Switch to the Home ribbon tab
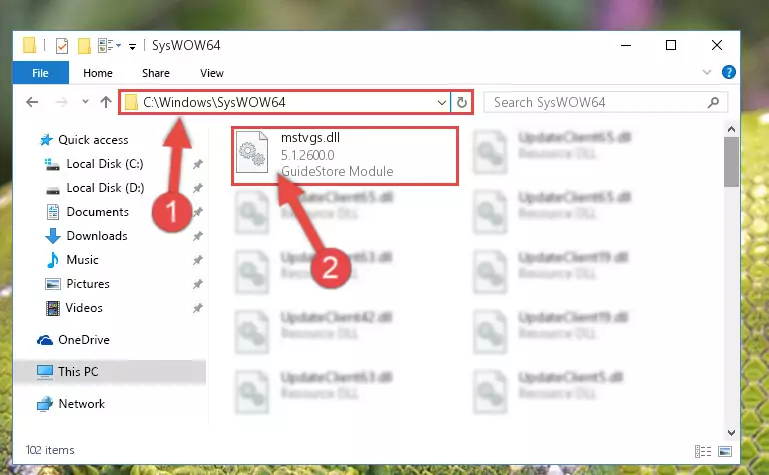Image resolution: width=769 pixels, height=475 pixels. [x=98, y=73]
